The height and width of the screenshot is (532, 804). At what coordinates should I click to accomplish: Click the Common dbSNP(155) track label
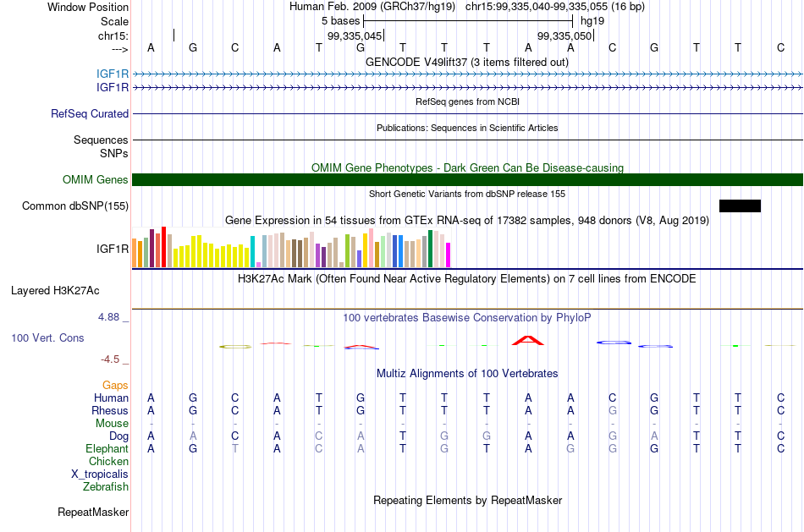[x=75, y=206]
